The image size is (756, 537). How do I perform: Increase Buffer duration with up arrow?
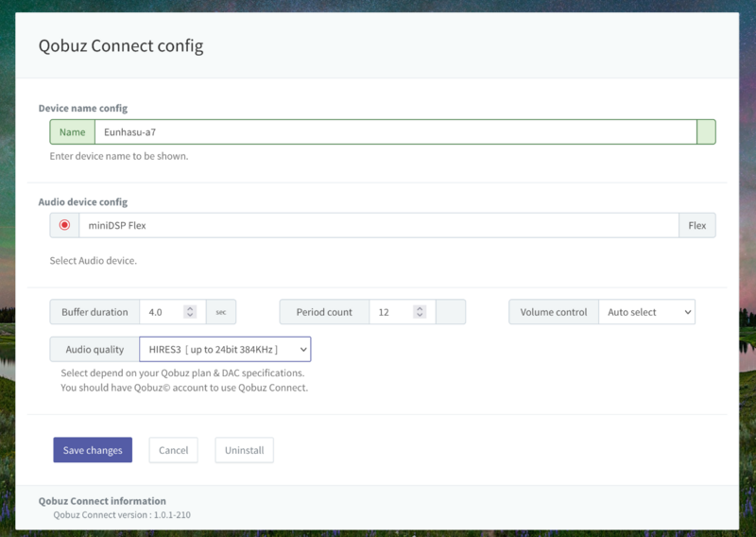point(190,308)
